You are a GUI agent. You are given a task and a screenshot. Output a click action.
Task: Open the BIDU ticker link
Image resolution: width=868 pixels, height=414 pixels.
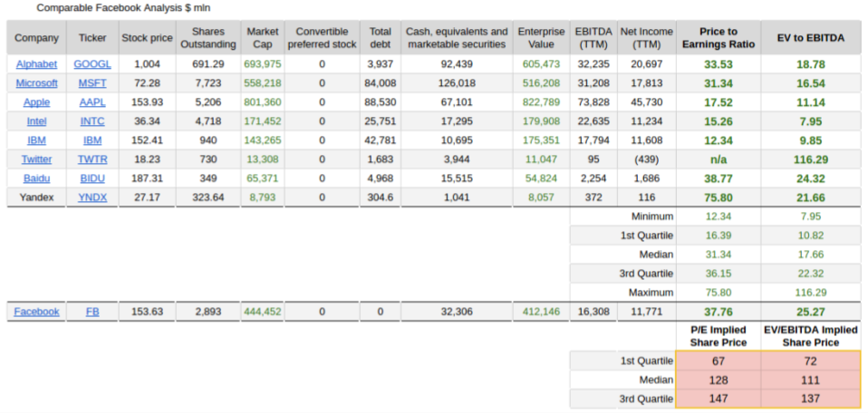tap(92, 178)
